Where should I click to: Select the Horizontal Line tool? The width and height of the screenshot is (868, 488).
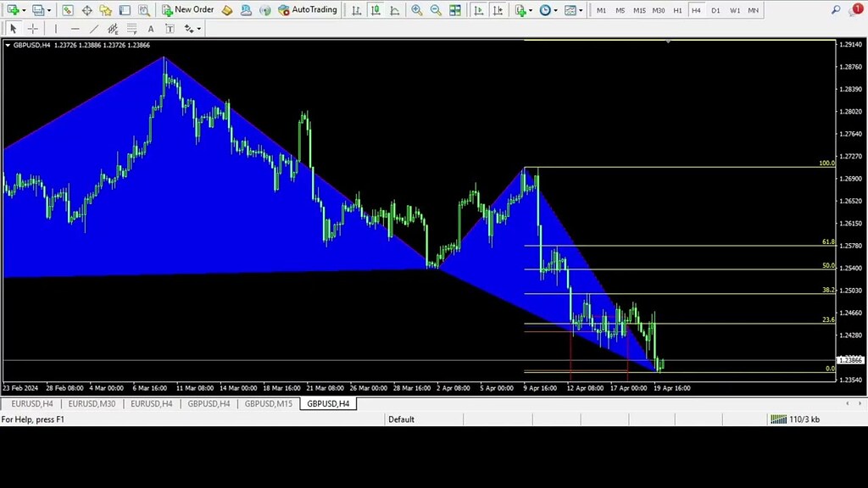tap(75, 28)
